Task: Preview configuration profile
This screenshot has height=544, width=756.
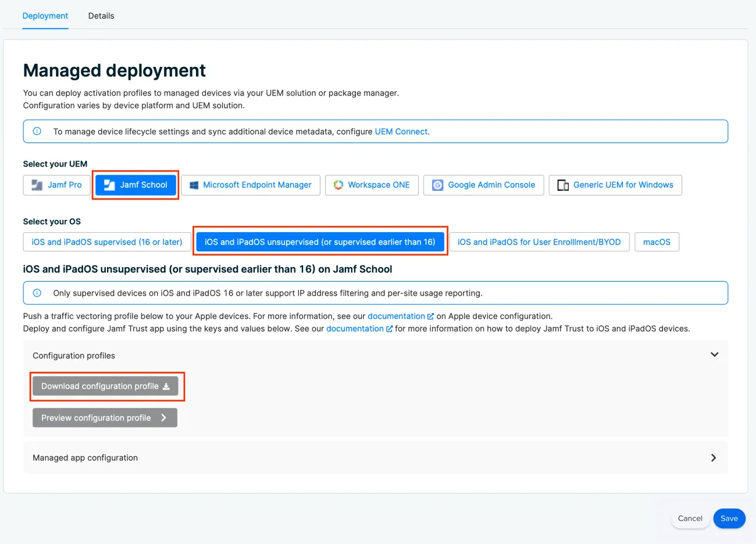Action: (x=105, y=418)
